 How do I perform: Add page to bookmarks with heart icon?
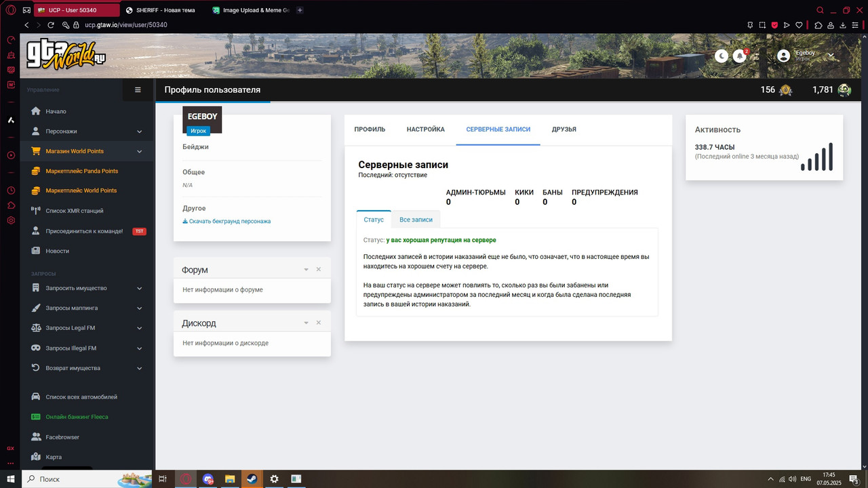click(800, 25)
